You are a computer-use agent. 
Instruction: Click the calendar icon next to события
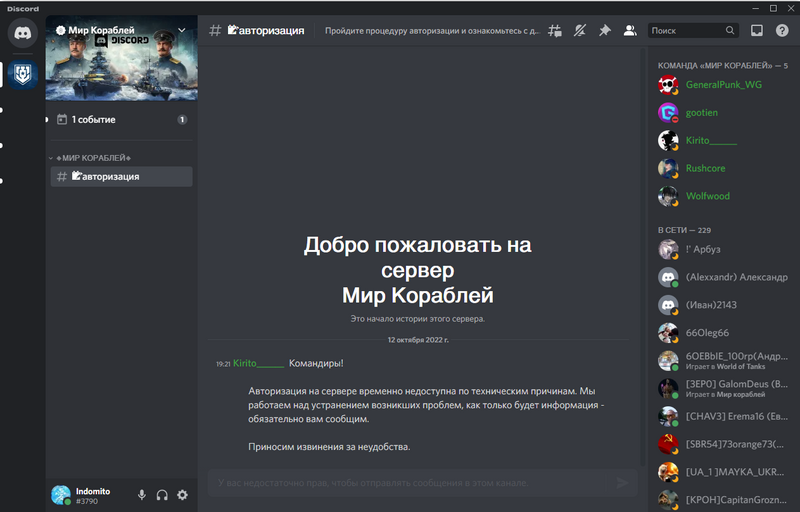tap(62, 119)
